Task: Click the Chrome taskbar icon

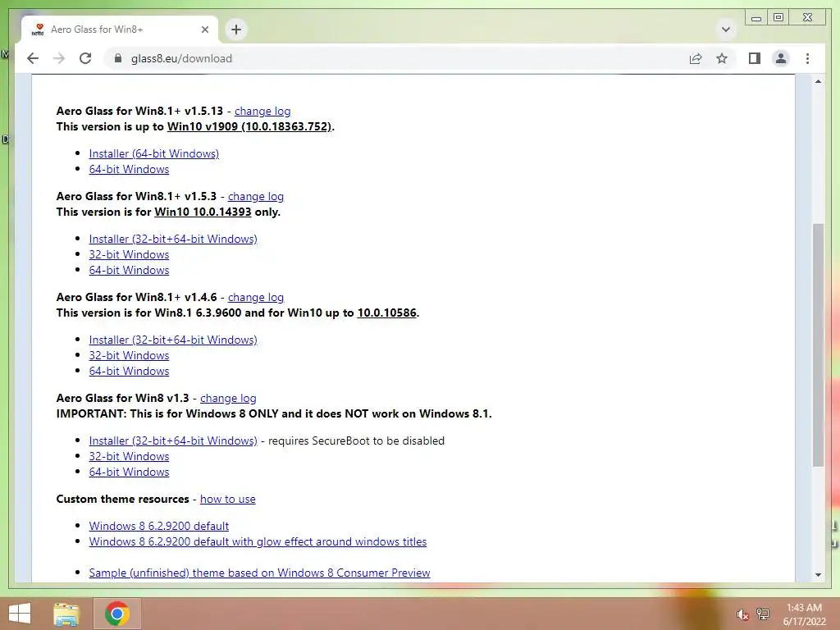Action: coord(117,614)
